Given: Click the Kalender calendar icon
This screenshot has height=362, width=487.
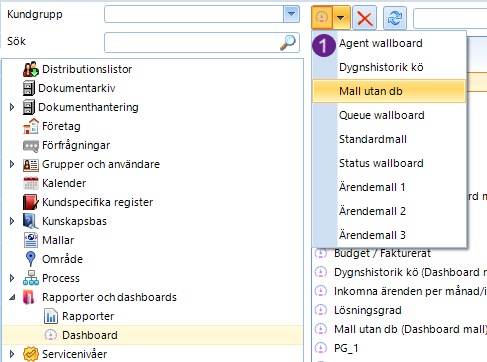Looking at the screenshot, I should [x=31, y=183].
